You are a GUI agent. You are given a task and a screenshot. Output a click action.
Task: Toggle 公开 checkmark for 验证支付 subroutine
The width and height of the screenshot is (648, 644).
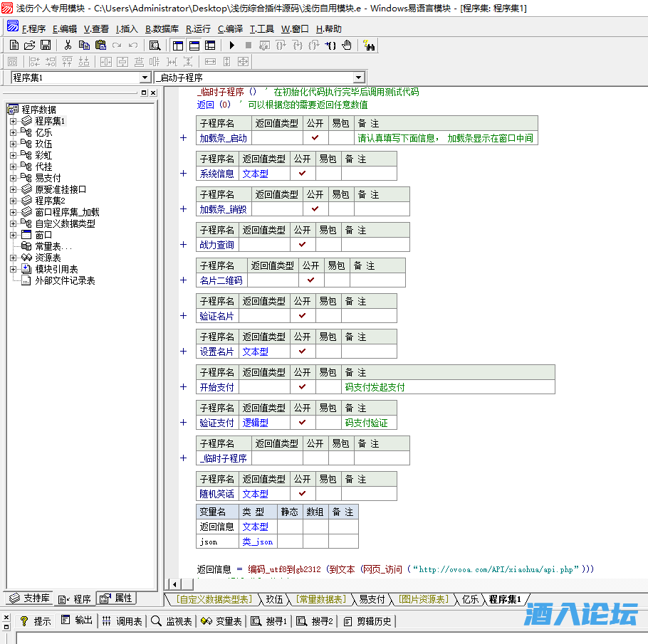tap(302, 422)
